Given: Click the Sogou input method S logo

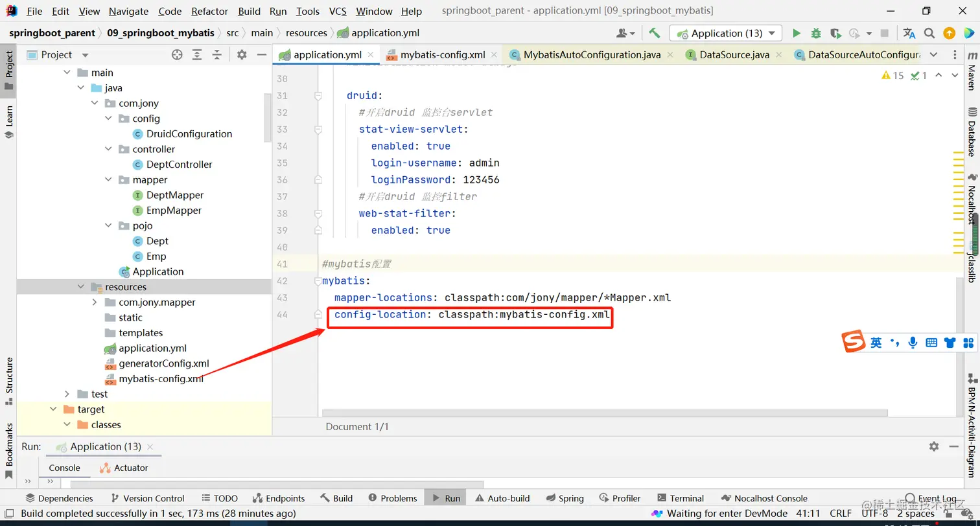Looking at the screenshot, I should [x=854, y=341].
